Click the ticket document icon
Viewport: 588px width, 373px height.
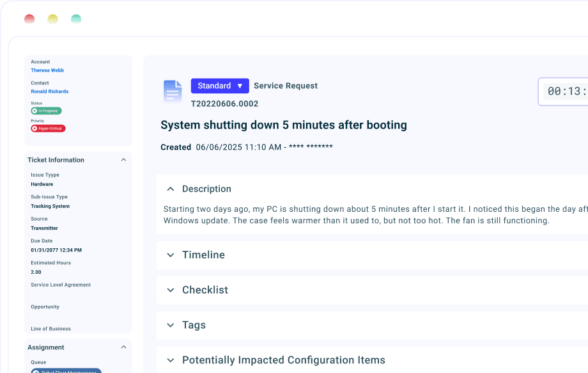172,91
